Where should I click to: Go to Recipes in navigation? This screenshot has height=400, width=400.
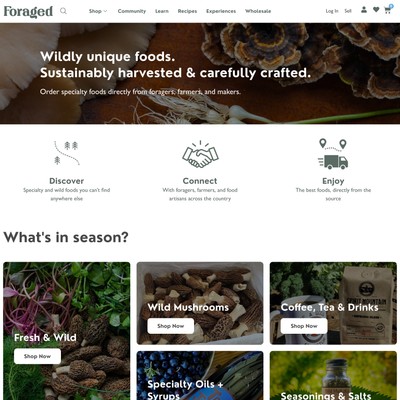[x=187, y=11]
